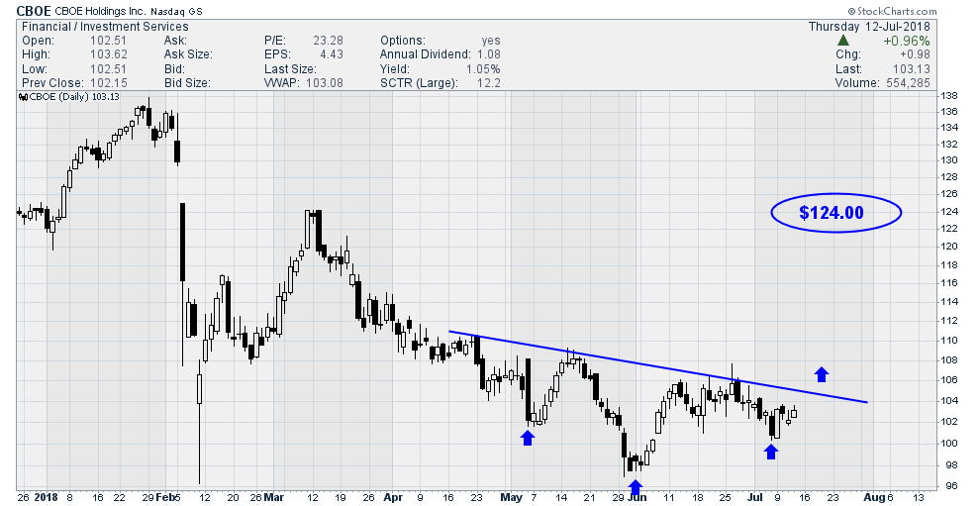Click the CBOE (Daily) 103.13 chart legend
This screenshot has width=980, height=506.
68,97
